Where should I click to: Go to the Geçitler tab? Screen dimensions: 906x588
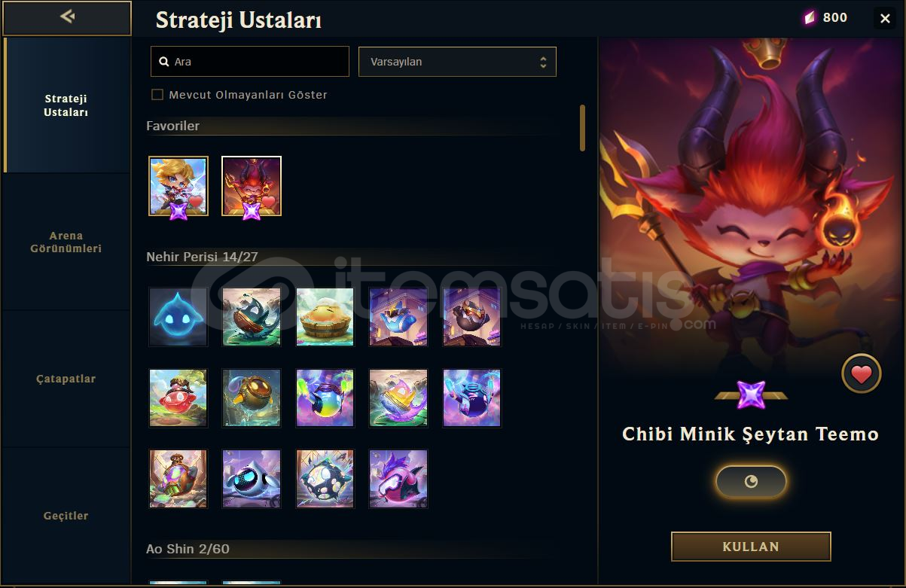coord(66,516)
